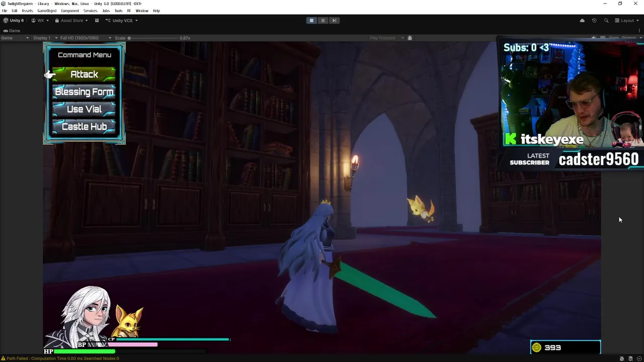This screenshot has height=362, width=644.
Task: Open the Package Manager icon
Action: click(97, 21)
